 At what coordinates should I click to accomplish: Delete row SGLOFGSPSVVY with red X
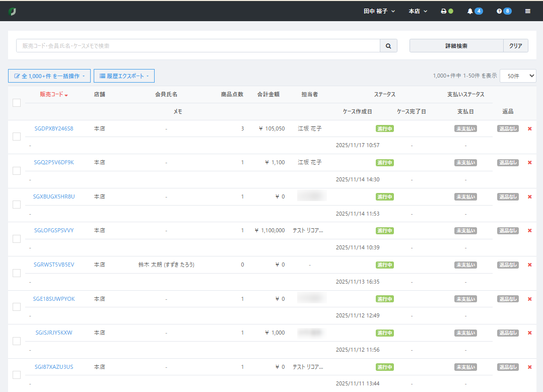point(529,230)
